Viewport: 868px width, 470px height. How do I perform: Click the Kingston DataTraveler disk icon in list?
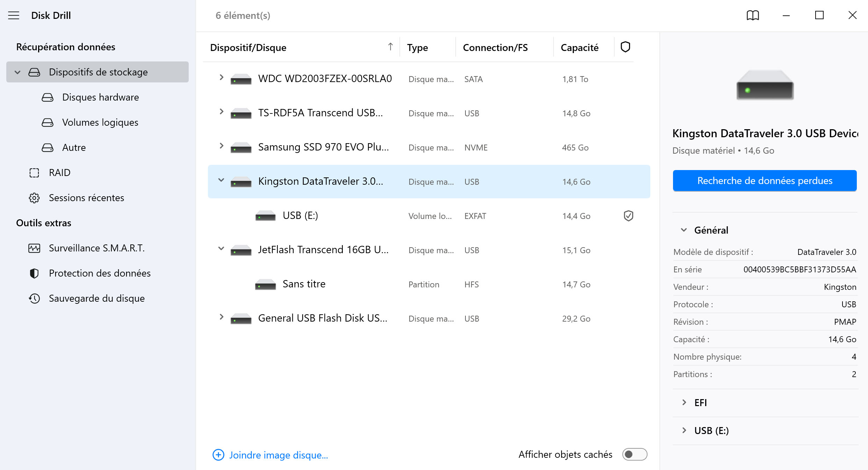(241, 182)
